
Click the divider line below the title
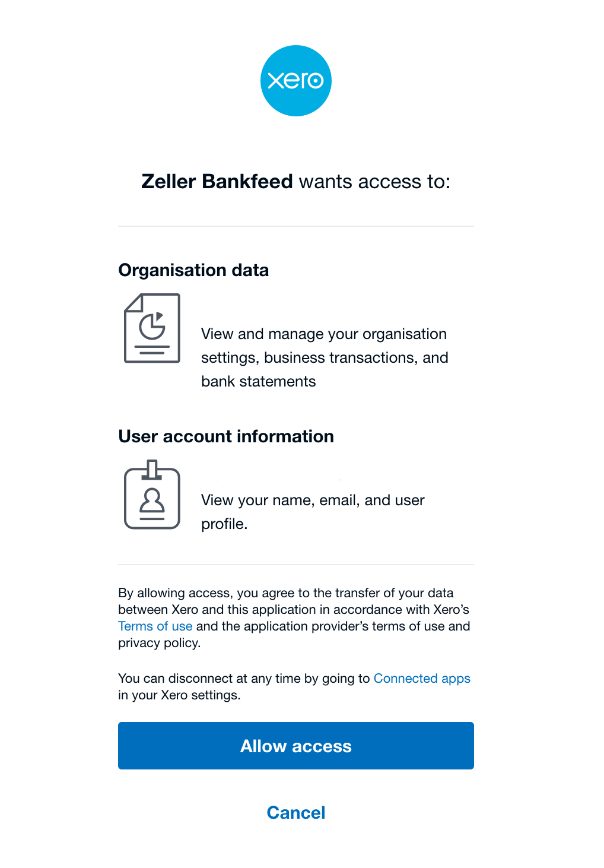(x=295, y=226)
